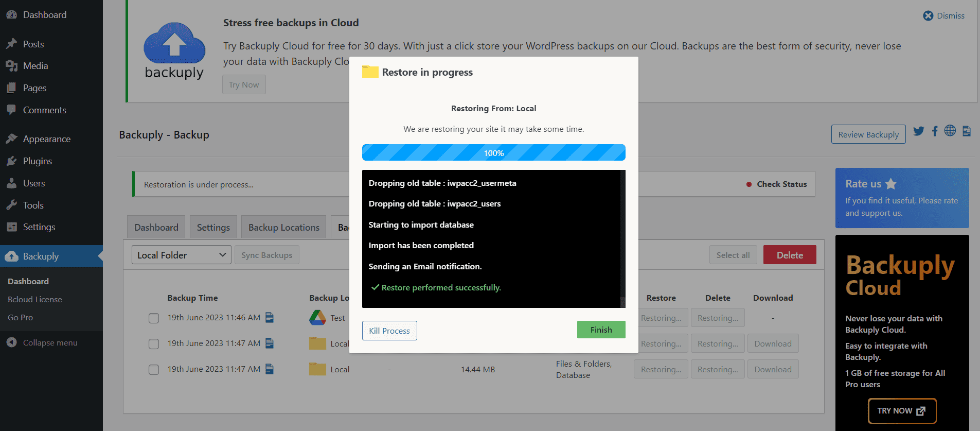Open the Dashboard sidebar icon
This screenshot has height=431, width=980.
pyautogui.click(x=11, y=15)
